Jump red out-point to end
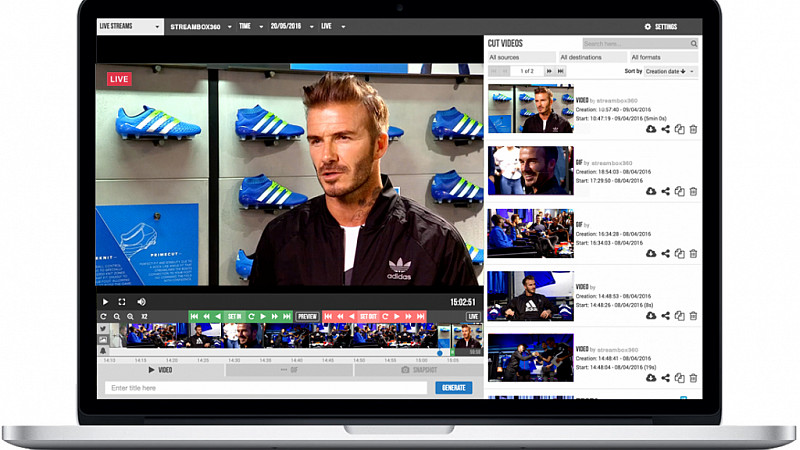The height and width of the screenshot is (450, 800). click(421, 317)
